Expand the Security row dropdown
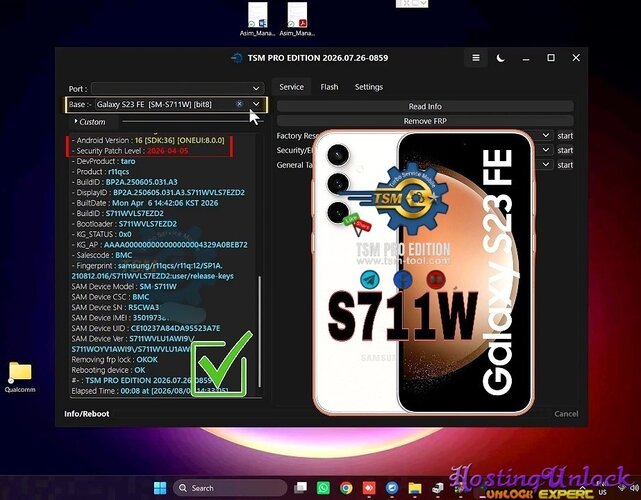This screenshot has width=641, height=500. point(546,150)
